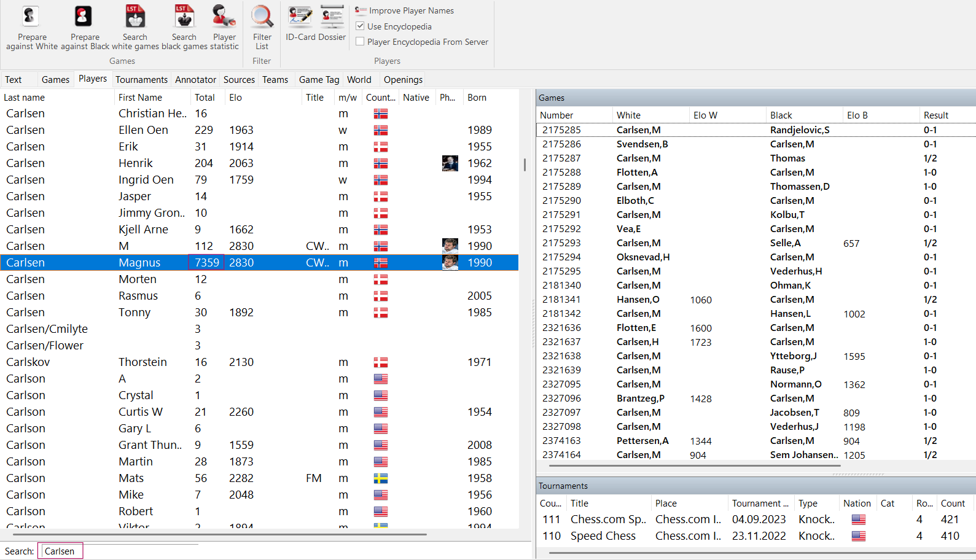Uncheck the Use Encyclopedia checkbox
The height and width of the screenshot is (560, 976).
coord(361,26)
